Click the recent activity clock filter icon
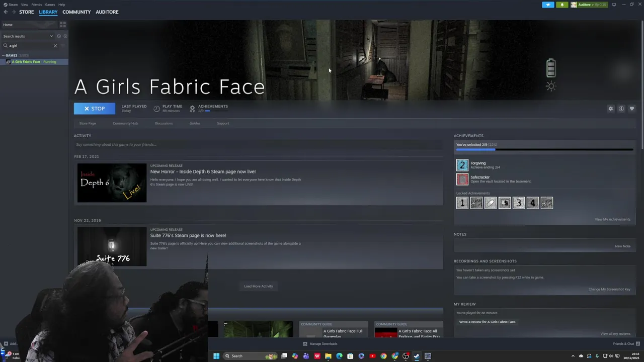Screen dimensions: 644x362 click(x=58, y=36)
